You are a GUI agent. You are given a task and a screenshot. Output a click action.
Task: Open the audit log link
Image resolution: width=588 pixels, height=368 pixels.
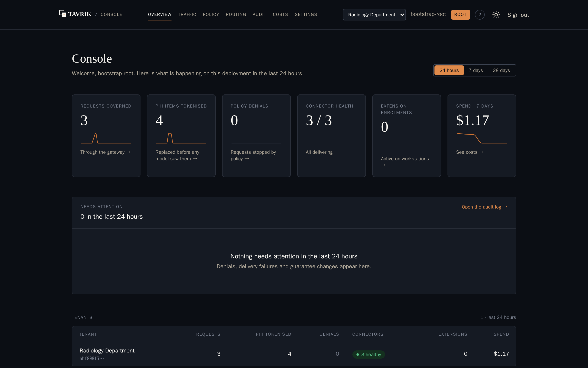[x=484, y=207]
